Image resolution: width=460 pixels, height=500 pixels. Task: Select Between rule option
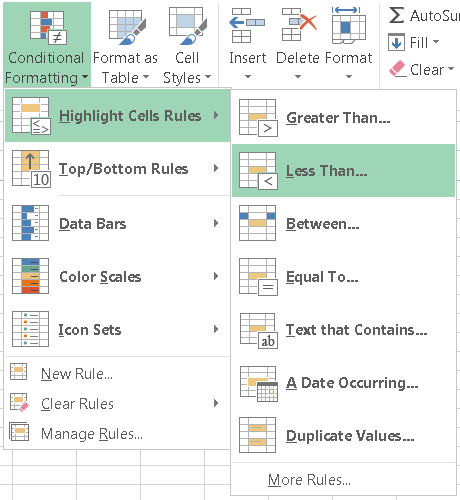[343, 223]
